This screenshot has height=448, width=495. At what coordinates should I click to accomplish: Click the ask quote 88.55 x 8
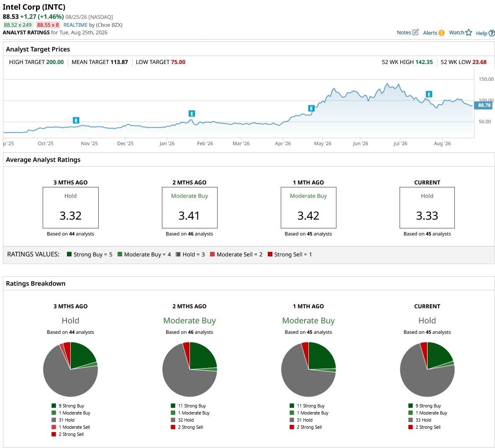pyautogui.click(x=48, y=25)
